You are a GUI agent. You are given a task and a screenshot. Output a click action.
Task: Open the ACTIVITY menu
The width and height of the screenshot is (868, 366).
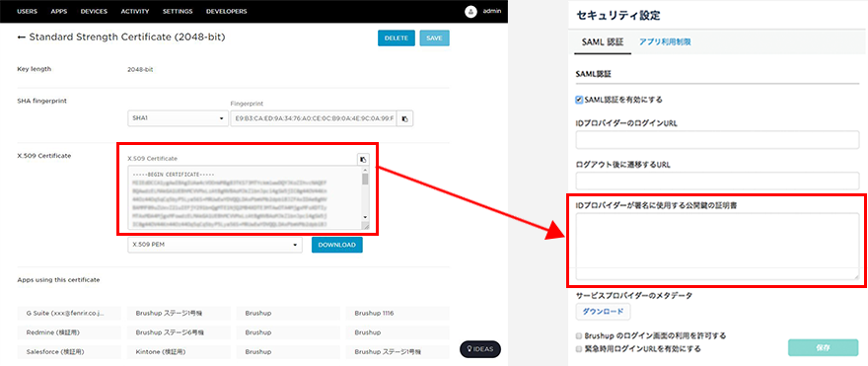coord(135,11)
